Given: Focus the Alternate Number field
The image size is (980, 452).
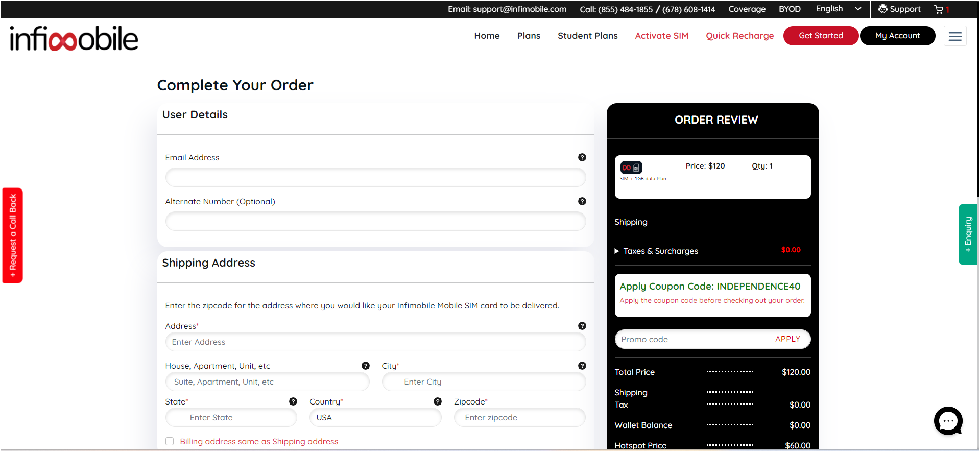Looking at the screenshot, I should point(375,221).
